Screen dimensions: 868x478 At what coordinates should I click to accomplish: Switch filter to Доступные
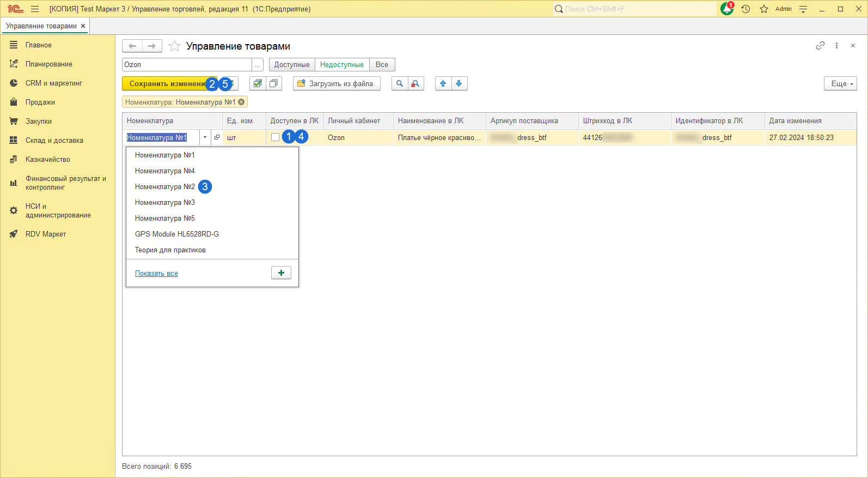292,64
